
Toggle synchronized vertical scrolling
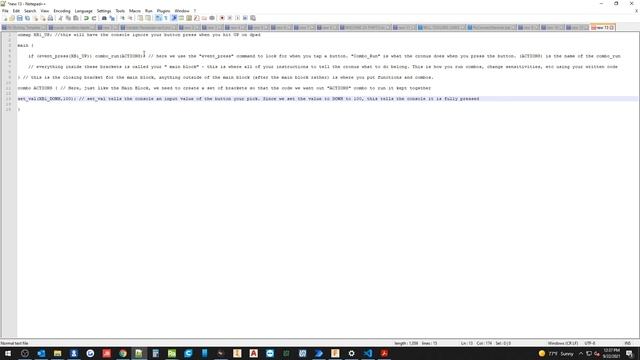pyautogui.click(x=140, y=18)
